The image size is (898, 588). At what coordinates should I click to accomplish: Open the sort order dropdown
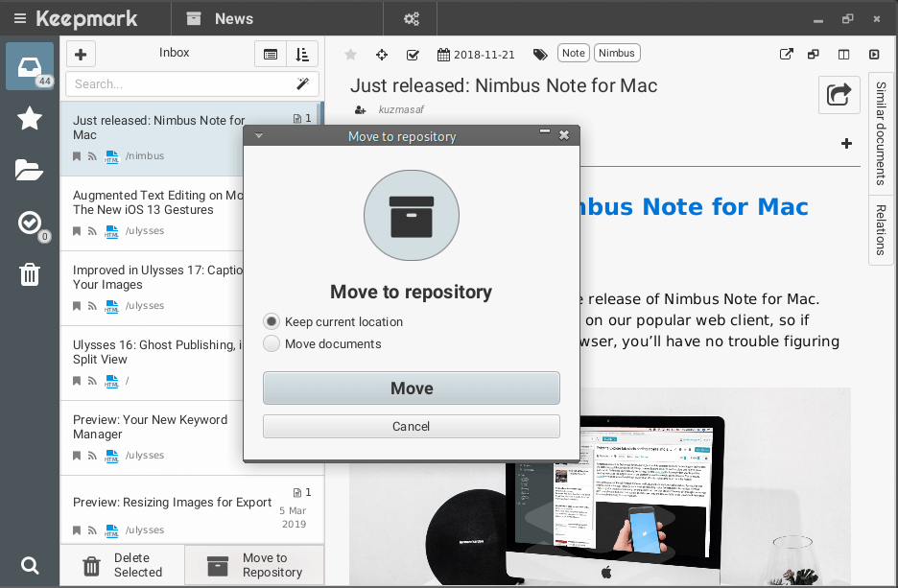coord(302,55)
